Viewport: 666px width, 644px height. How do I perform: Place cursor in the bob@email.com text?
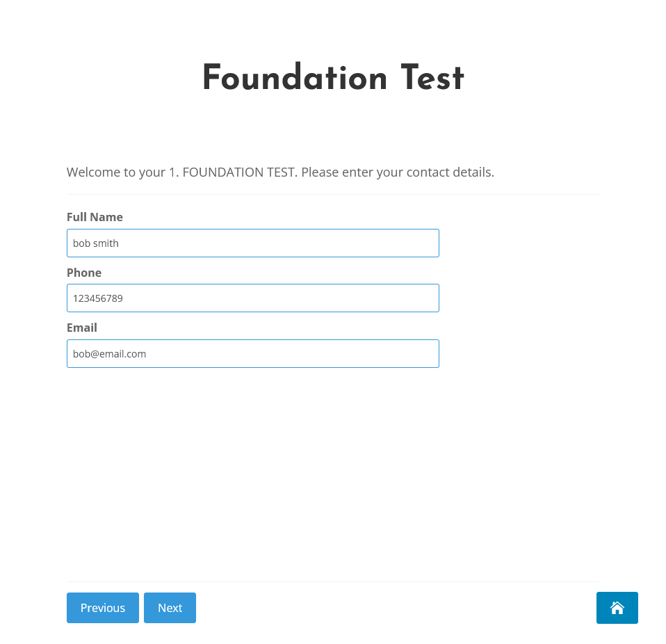[110, 354]
